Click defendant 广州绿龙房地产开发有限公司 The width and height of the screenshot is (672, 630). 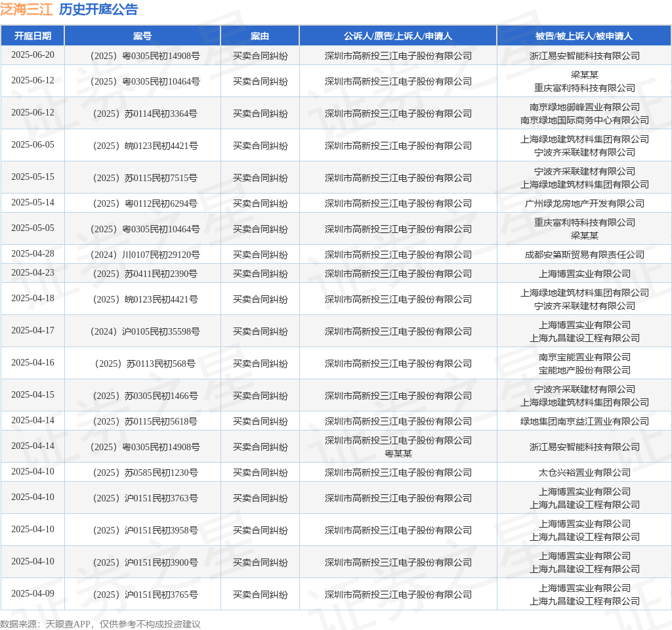coord(584,203)
